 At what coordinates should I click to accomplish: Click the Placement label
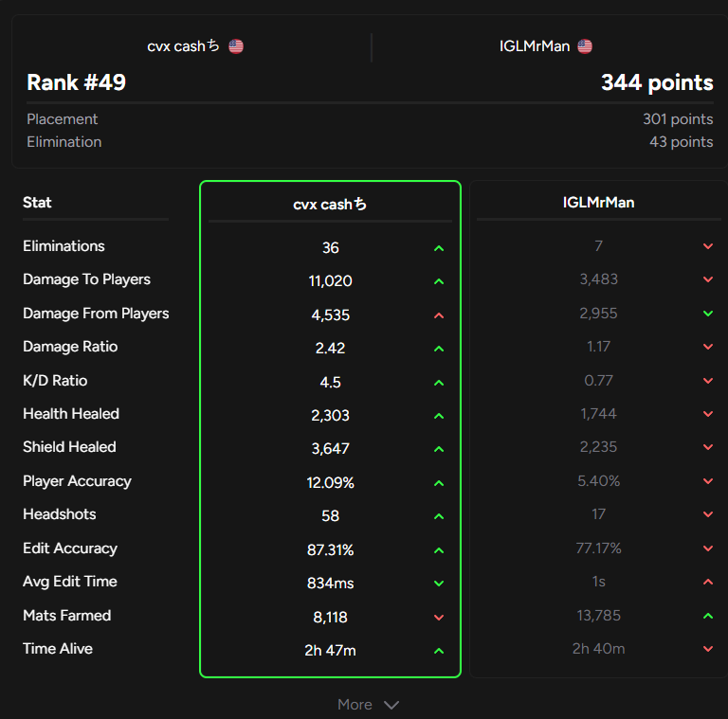(63, 119)
